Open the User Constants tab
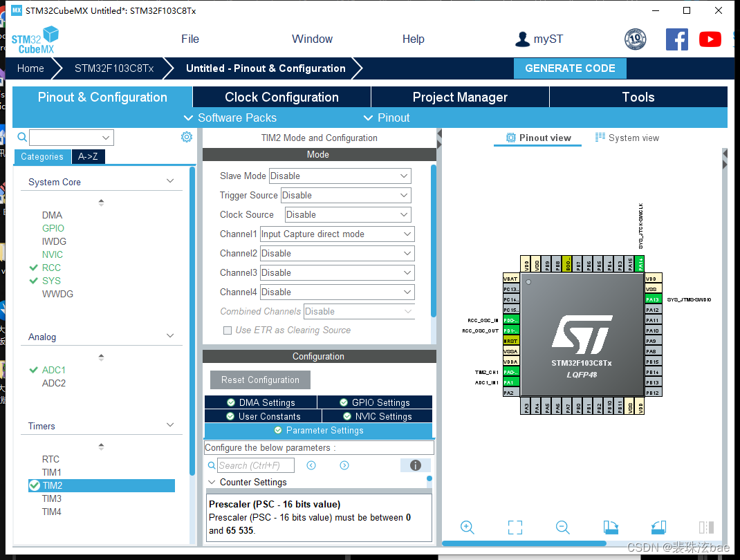Screen dimensions: 740x560 [263, 416]
